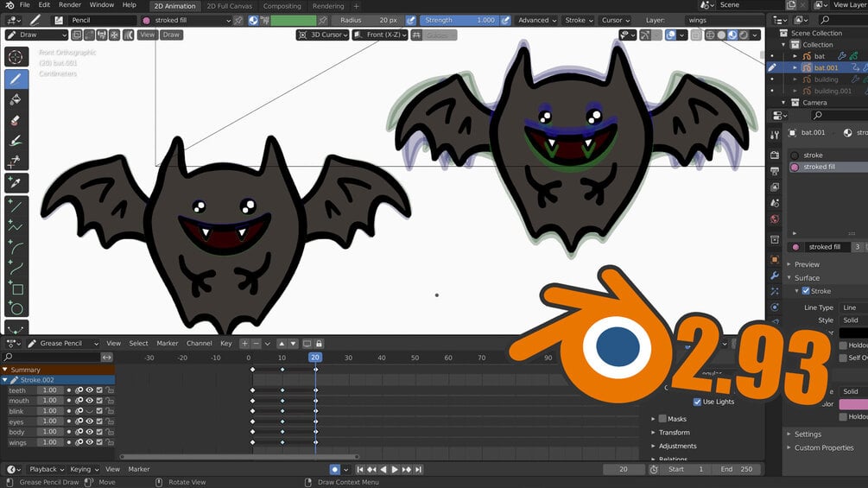Play the animation forward
868x488 pixels.
pyautogui.click(x=395, y=469)
